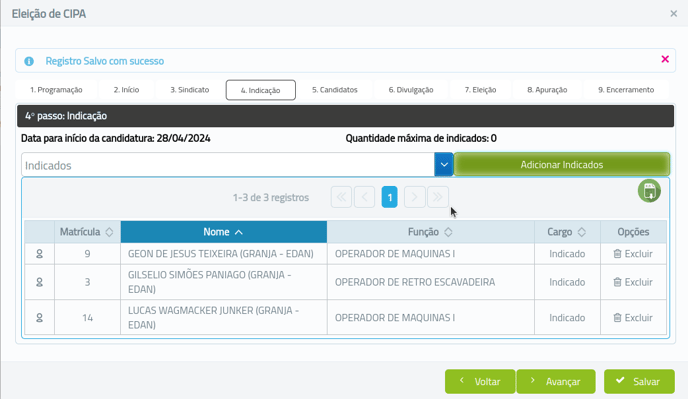Select the 4. Indicação tab

click(261, 90)
